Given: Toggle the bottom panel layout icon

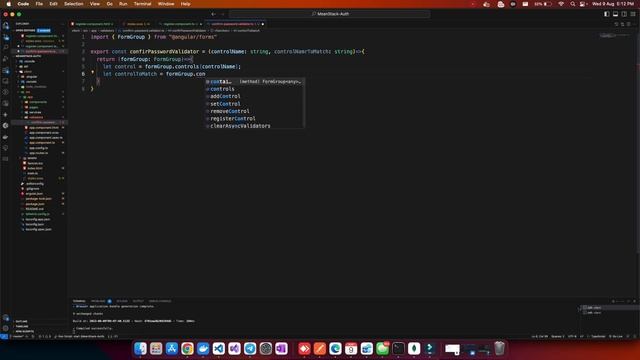Looking at the screenshot, I should click(x=615, y=14).
